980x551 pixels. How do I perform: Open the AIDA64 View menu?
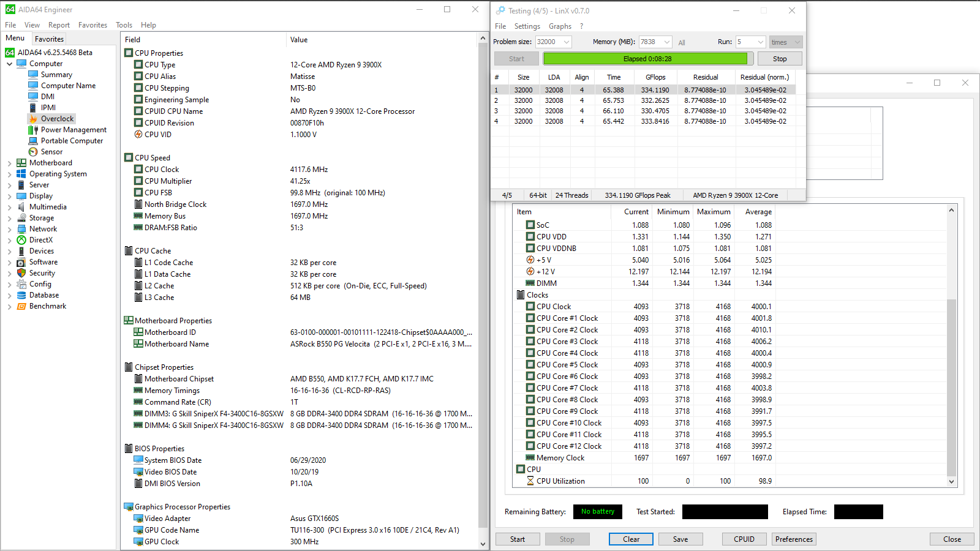(32, 25)
